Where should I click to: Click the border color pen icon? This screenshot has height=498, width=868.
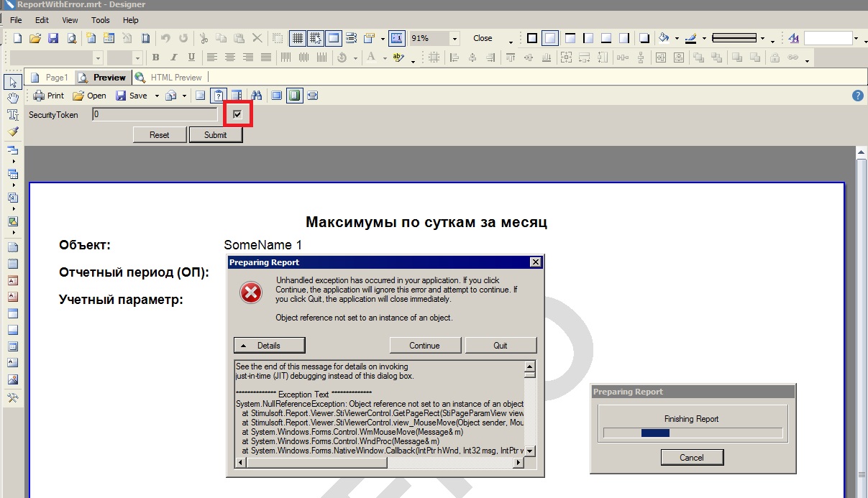tap(691, 38)
